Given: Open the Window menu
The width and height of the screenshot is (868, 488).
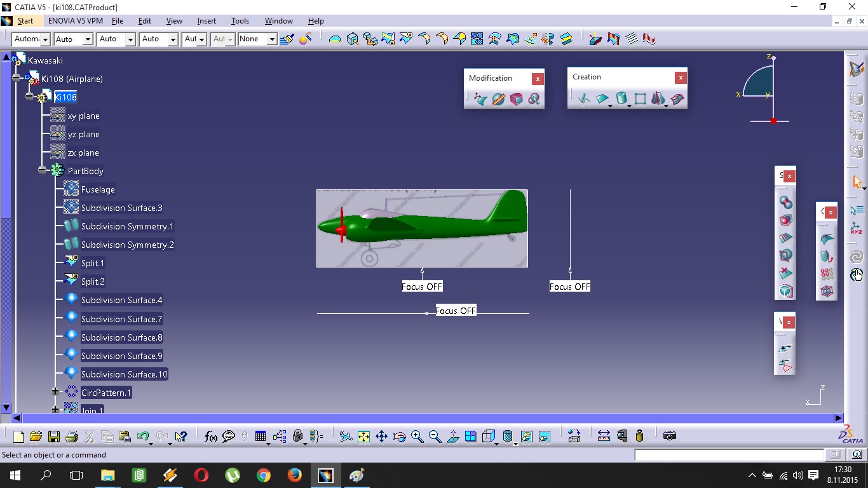Looking at the screenshot, I should point(279,21).
